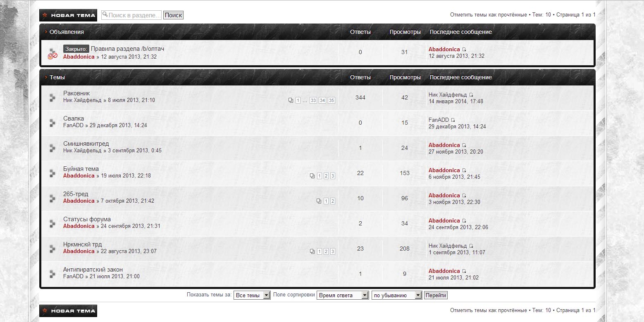Click the locked announcement icon beside Правила раздела
The height and width of the screenshot is (322, 644).
click(x=52, y=53)
